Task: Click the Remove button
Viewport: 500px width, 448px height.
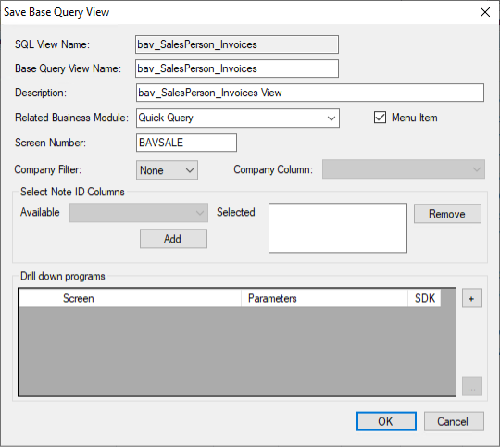Action: [x=447, y=214]
